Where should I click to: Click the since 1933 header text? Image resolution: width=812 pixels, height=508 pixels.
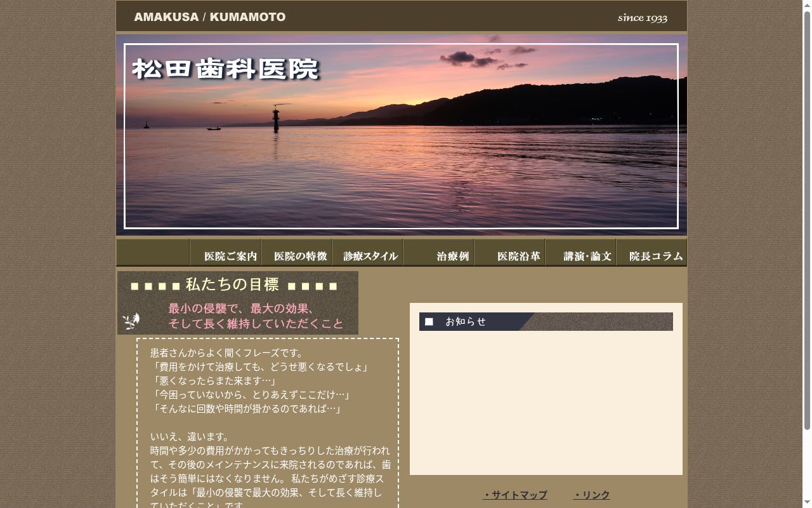point(643,18)
